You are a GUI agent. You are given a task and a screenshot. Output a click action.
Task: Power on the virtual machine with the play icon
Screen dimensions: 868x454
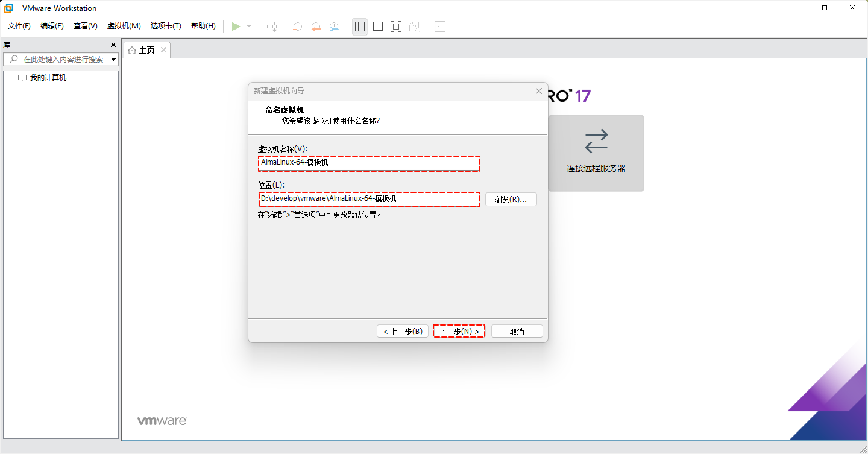pyautogui.click(x=236, y=26)
